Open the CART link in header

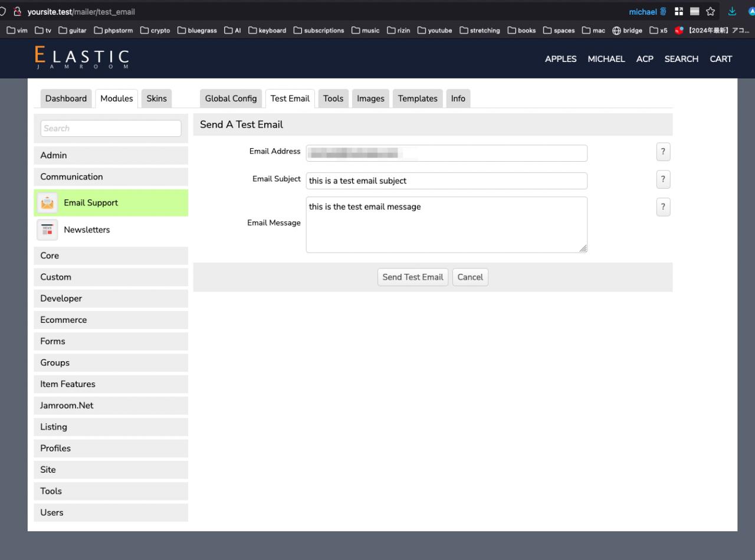(720, 59)
